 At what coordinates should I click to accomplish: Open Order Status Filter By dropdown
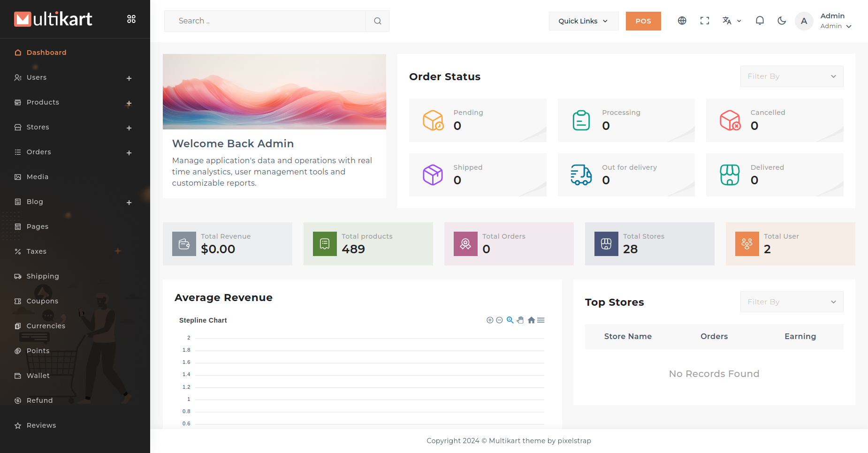point(792,76)
